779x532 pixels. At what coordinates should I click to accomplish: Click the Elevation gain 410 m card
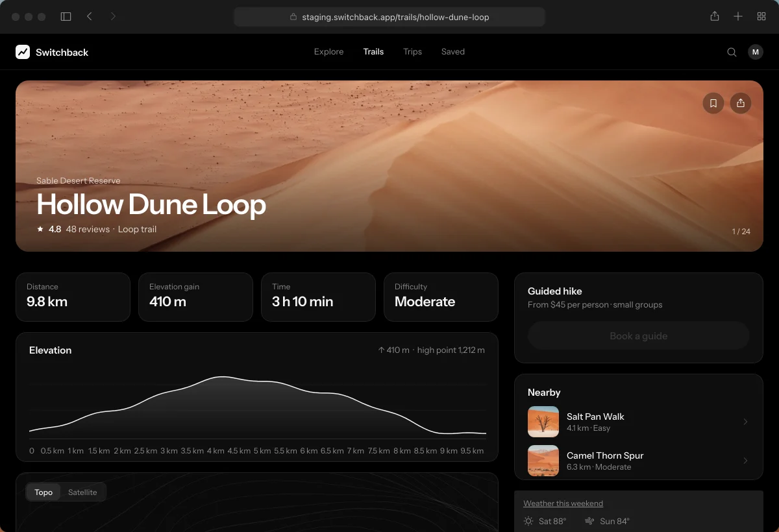pos(195,297)
